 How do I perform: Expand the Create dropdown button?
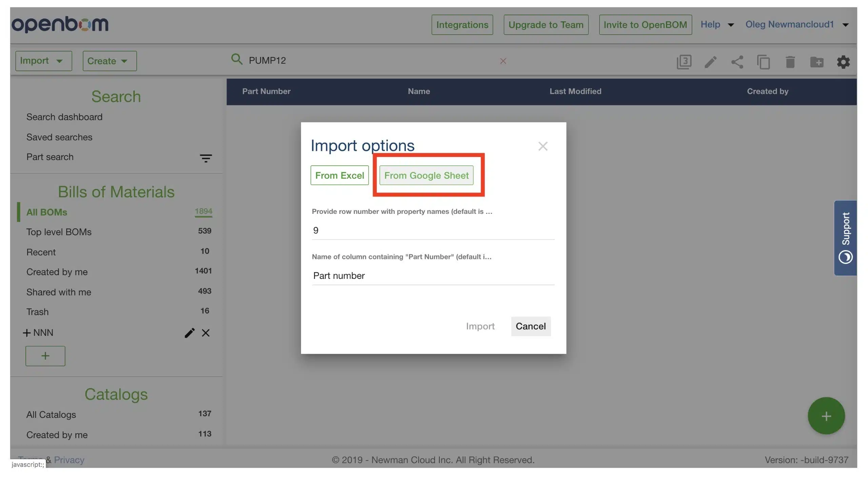pyautogui.click(x=110, y=61)
